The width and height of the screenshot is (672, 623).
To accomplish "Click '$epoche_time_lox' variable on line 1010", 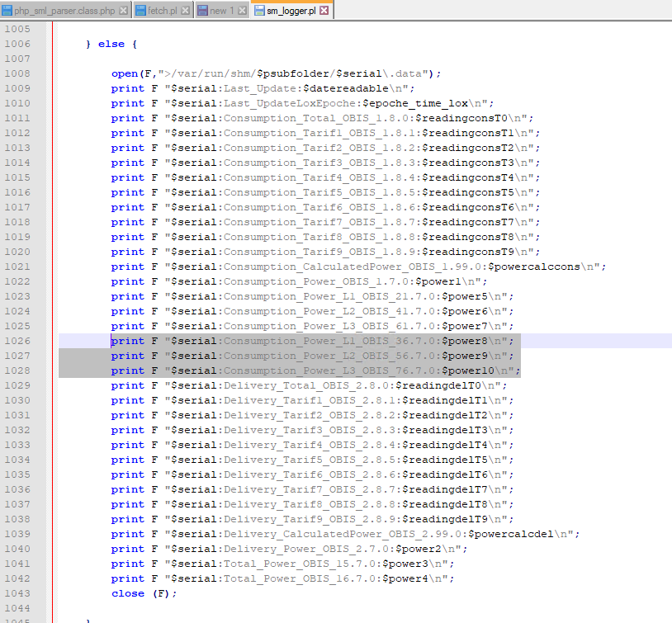I will [x=415, y=104].
